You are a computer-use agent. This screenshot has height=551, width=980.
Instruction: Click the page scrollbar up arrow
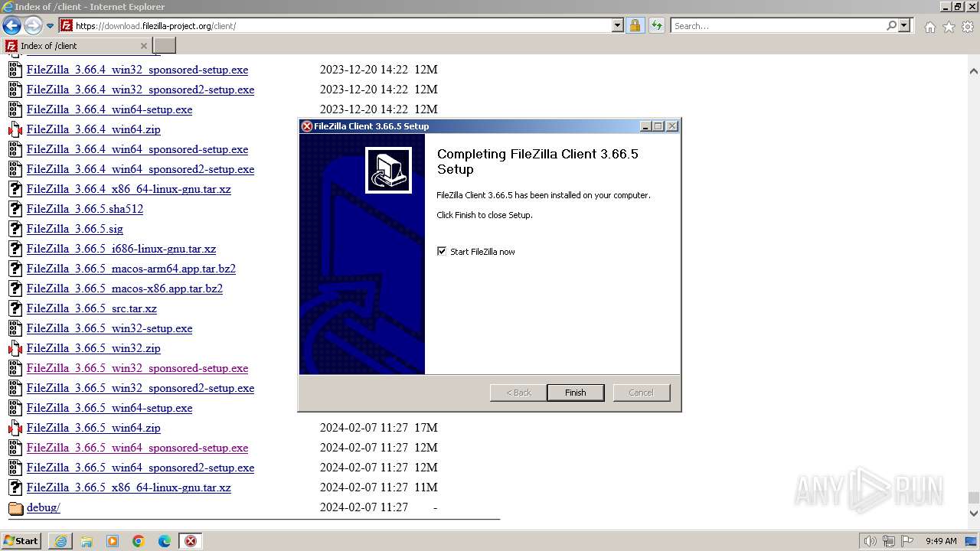pos(973,71)
